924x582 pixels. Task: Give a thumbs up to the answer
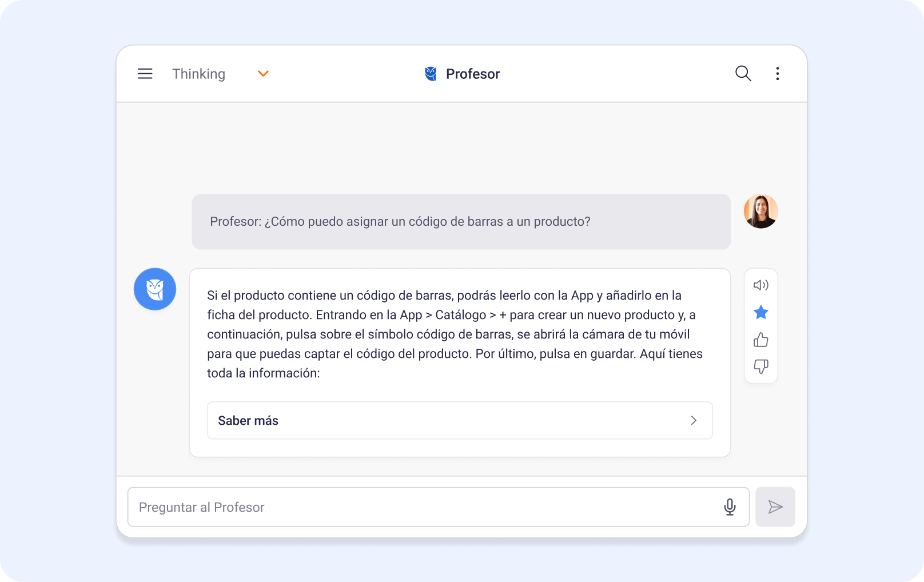tap(760, 340)
